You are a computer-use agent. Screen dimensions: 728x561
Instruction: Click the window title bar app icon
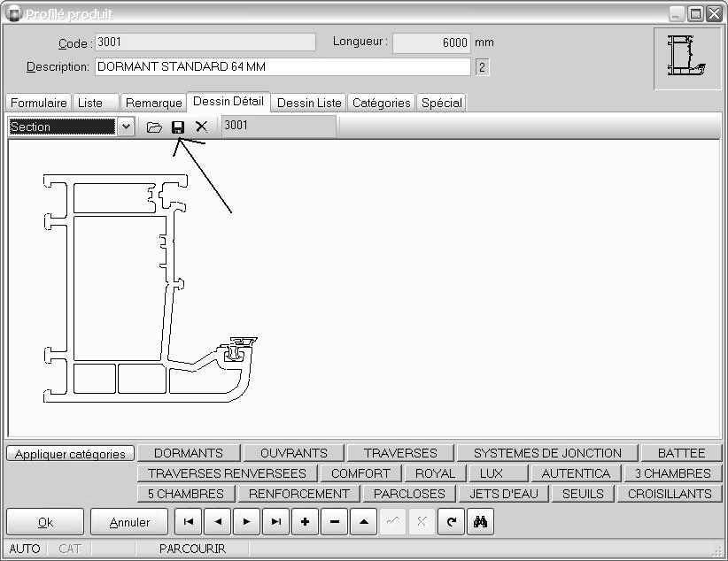pyautogui.click(x=14, y=14)
